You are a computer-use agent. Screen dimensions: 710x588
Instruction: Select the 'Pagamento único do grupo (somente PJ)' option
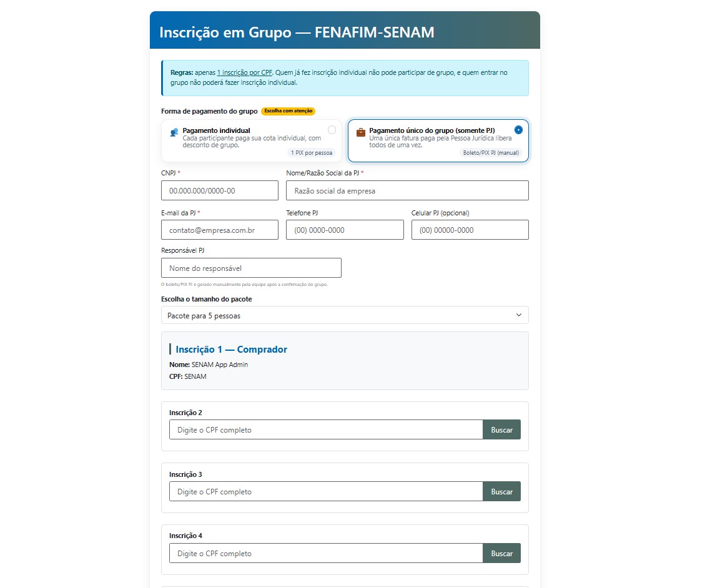coord(438,140)
